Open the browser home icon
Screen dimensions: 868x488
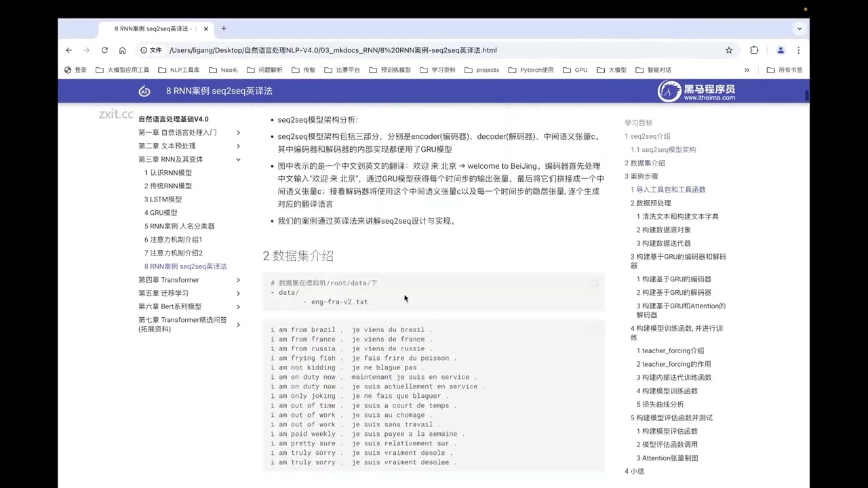pyautogui.click(x=122, y=50)
